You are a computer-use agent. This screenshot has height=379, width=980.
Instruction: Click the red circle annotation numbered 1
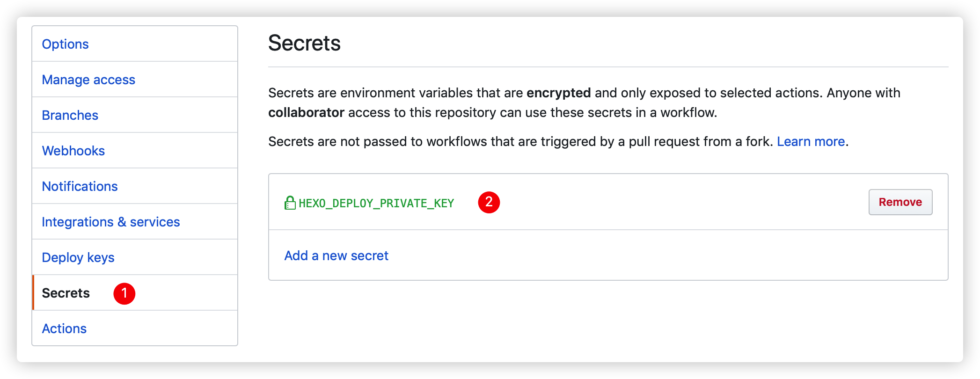click(x=124, y=293)
